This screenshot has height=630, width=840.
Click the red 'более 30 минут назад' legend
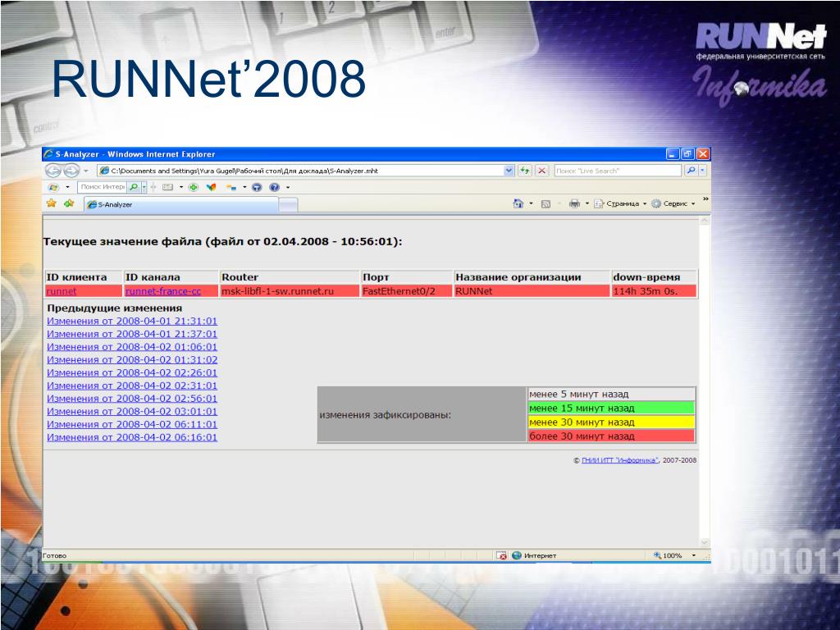[x=610, y=436]
